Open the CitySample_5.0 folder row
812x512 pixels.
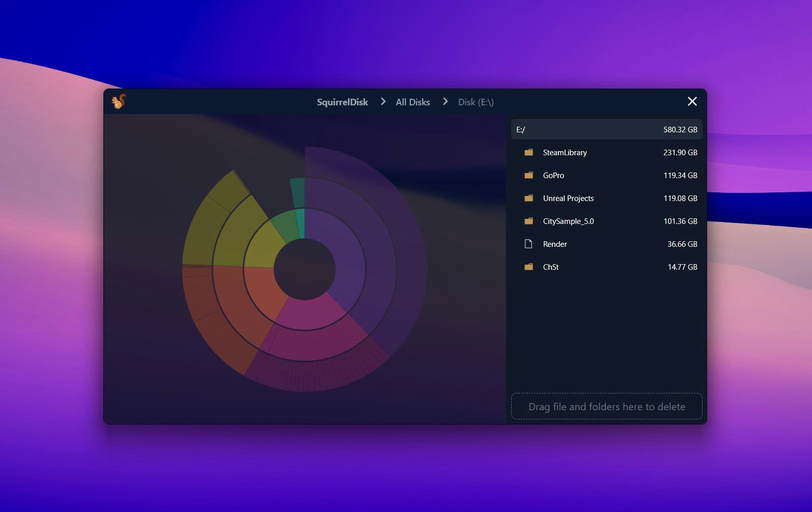606,221
